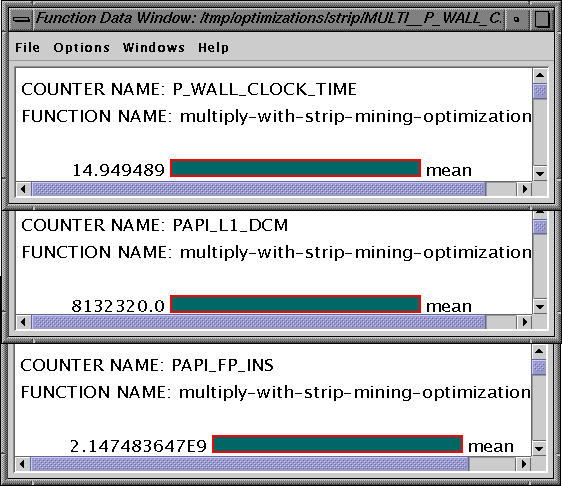Click down arrow in PAPI_L1_DCM panel scrollbar

[540, 307]
